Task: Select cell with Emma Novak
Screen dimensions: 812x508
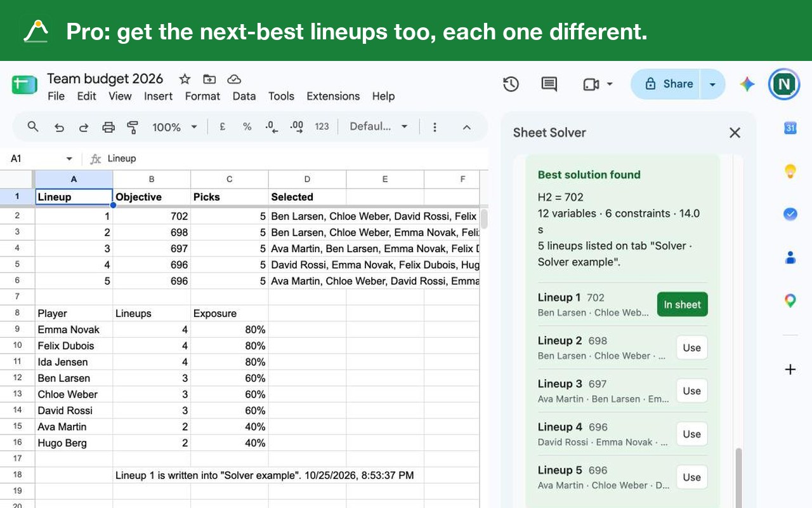Action: point(74,329)
